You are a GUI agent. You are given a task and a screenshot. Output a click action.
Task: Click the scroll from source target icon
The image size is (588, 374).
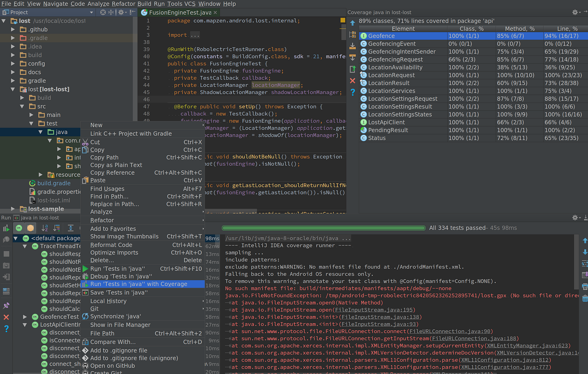click(103, 12)
